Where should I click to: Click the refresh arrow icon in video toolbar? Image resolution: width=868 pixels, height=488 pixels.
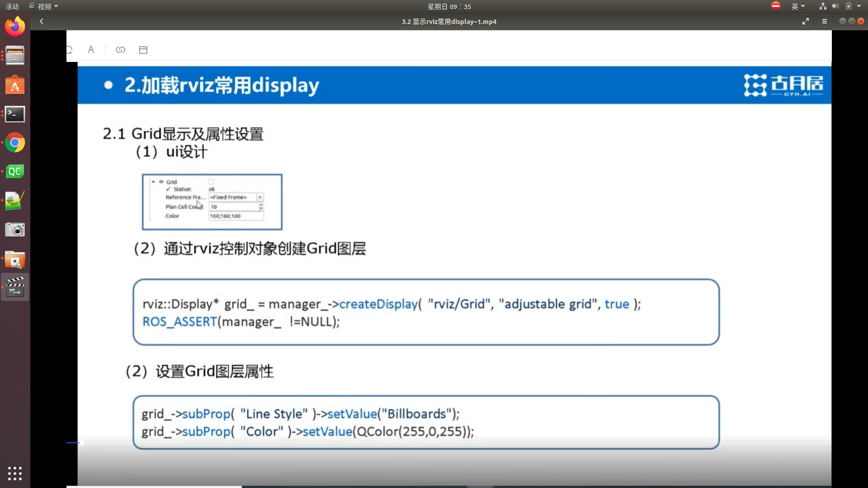coord(69,50)
